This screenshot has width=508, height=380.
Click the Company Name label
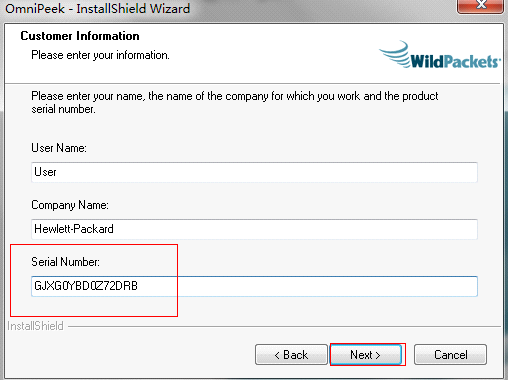coord(70,205)
